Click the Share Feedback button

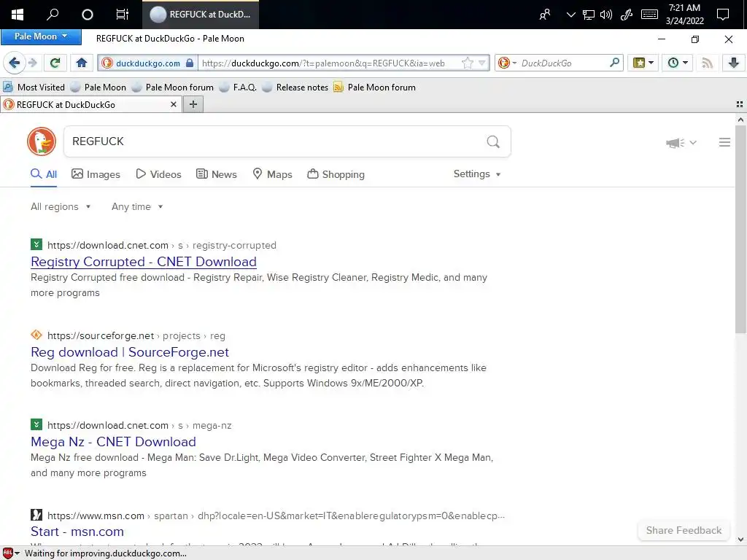(684, 531)
